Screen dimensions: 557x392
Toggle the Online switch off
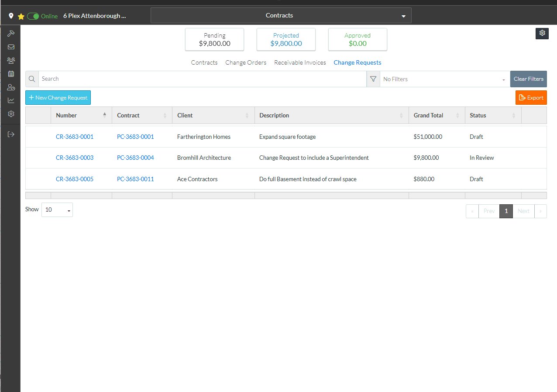(33, 16)
